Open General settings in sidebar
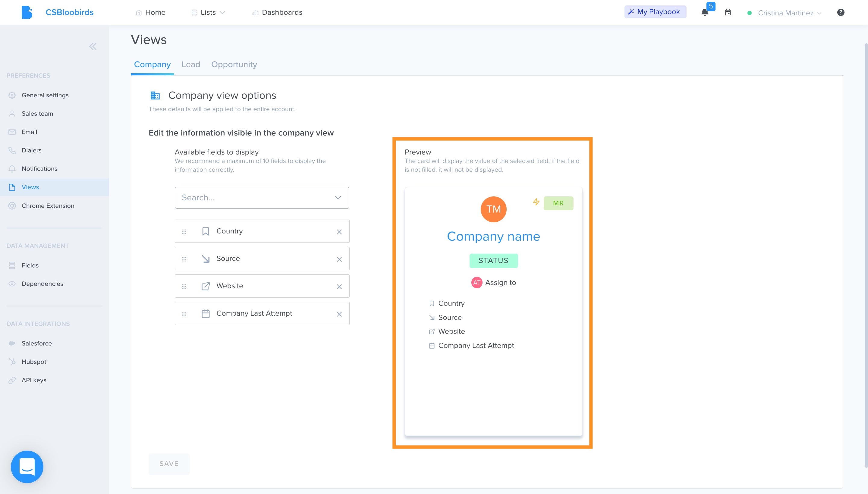The width and height of the screenshot is (868, 494). (x=45, y=95)
